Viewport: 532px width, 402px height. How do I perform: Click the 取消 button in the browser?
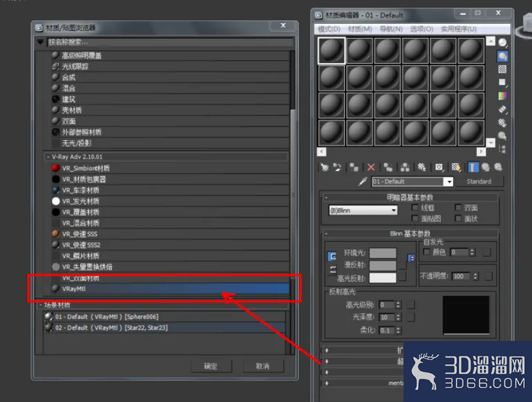click(x=263, y=366)
